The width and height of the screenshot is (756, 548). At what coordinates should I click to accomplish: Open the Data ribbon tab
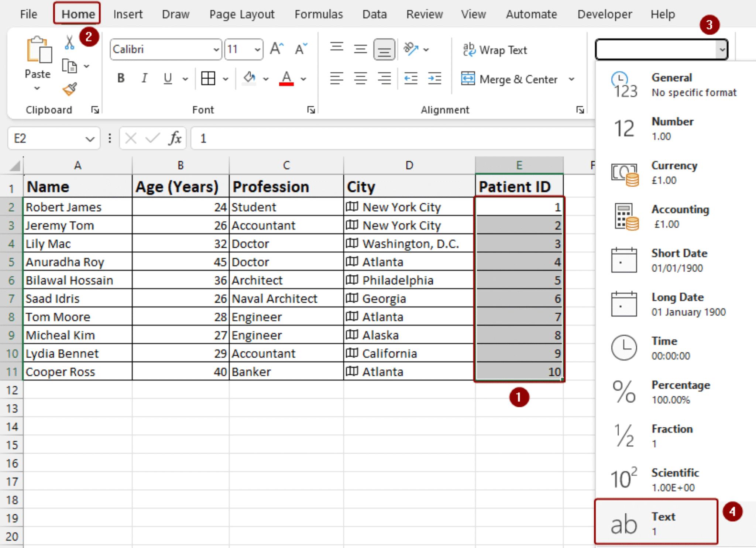click(374, 14)
